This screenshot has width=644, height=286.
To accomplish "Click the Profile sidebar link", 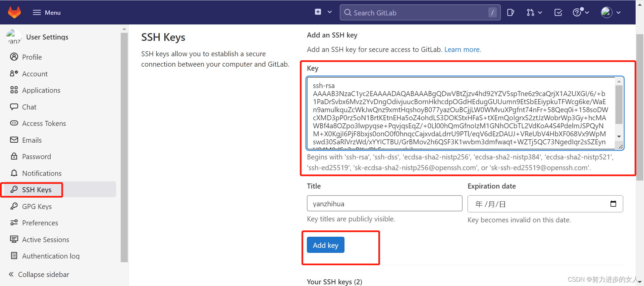I will [x=32, y=57].
